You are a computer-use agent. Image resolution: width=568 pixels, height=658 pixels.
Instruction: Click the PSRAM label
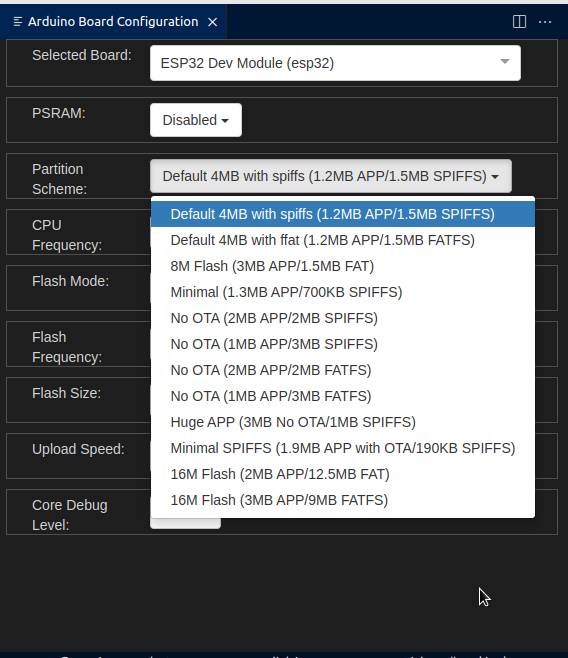click(59, 113)
